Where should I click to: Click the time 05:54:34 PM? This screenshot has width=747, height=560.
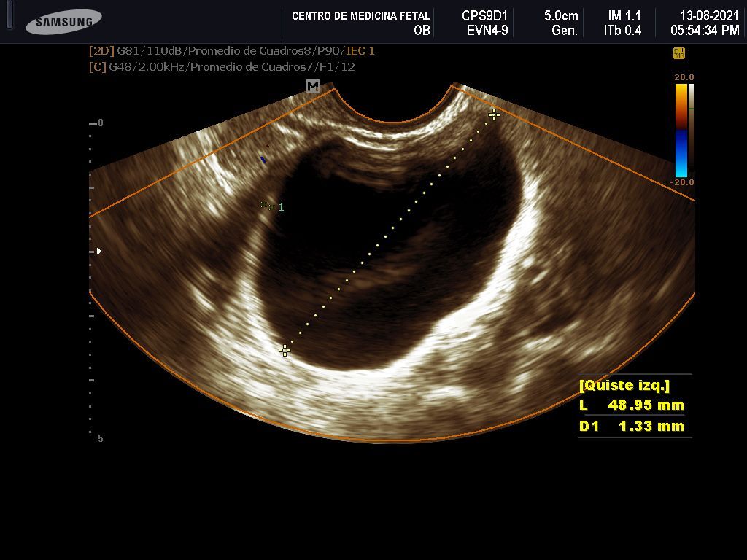tap(705, 31)
